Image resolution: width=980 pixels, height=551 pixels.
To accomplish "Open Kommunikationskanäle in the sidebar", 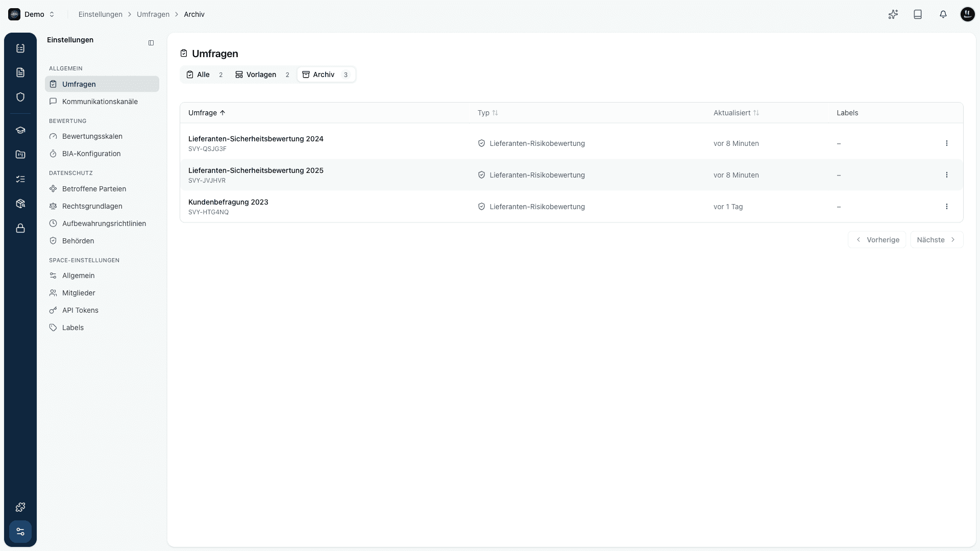I will 102,102.
